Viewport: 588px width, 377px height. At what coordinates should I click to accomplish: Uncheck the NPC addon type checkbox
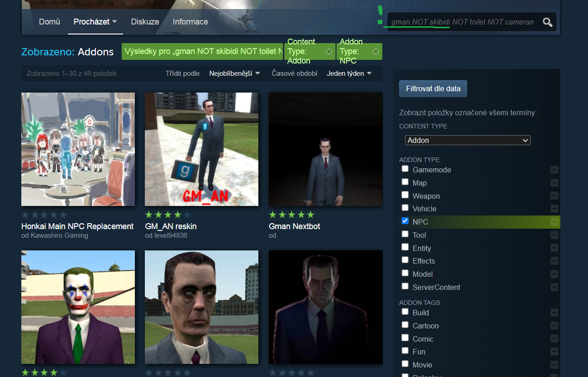405,221
